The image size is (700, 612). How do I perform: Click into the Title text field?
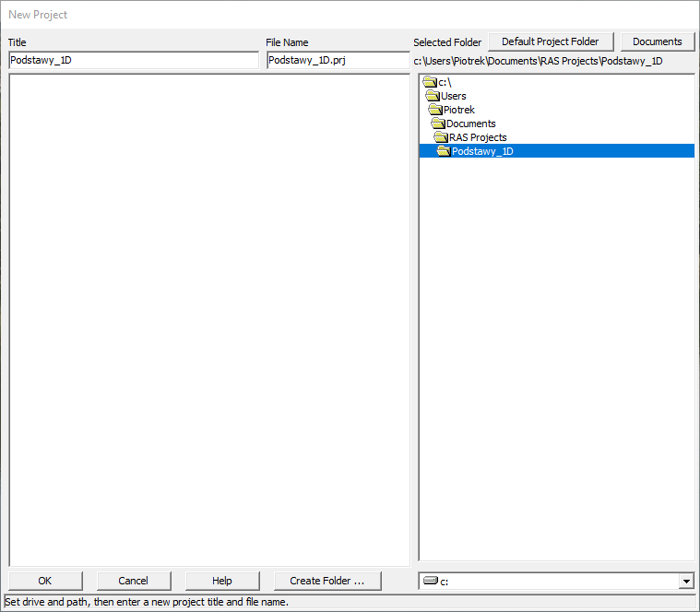134,61
